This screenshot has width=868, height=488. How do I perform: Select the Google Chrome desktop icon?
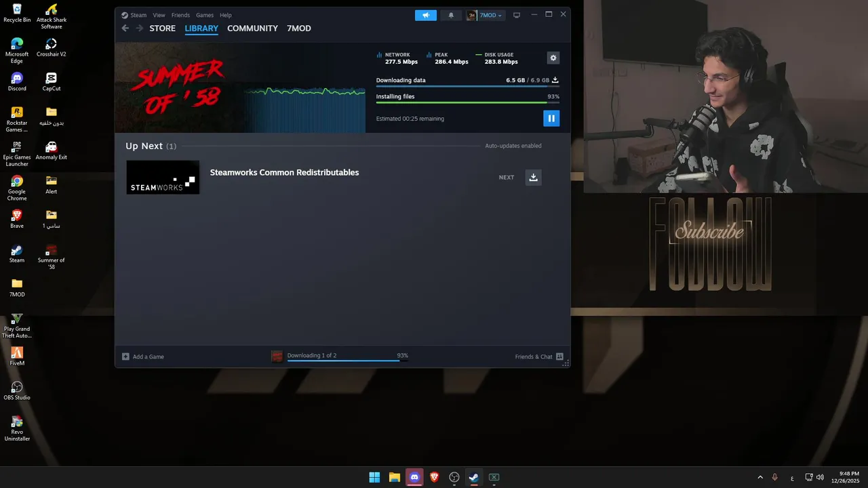click(17, 188)
